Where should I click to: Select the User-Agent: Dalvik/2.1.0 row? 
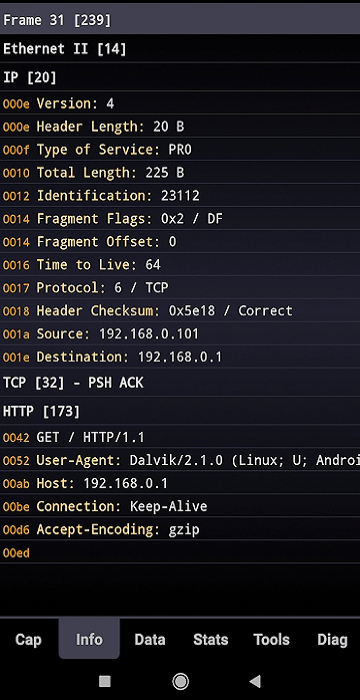(x=180, y=460)
